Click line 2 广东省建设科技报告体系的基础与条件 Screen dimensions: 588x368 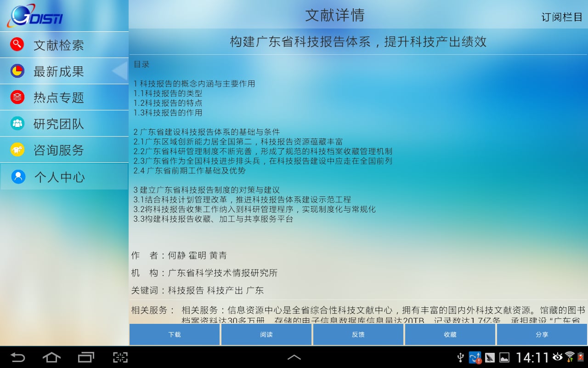coord(207,132)
